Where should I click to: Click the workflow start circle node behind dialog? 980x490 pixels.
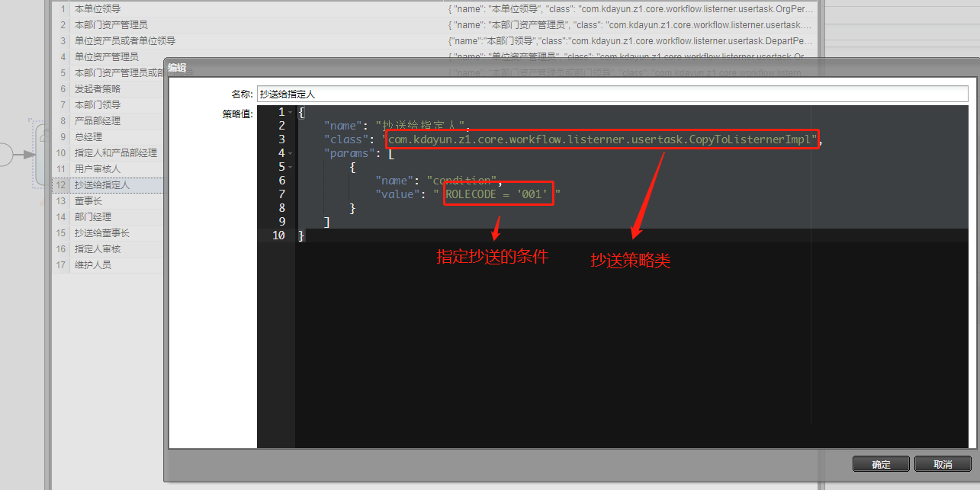pos(4,155)
